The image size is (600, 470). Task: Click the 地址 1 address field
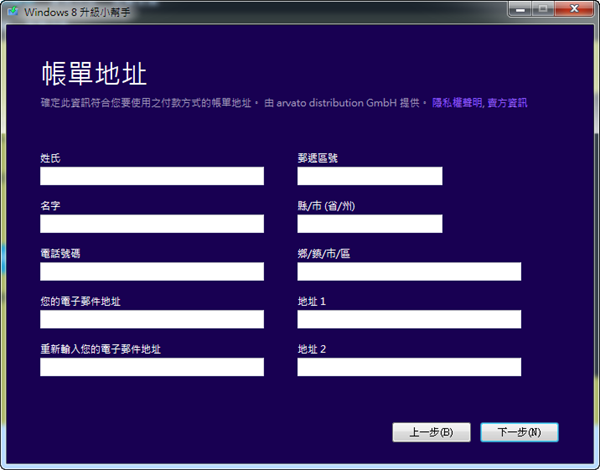click(x=409, y=320)
